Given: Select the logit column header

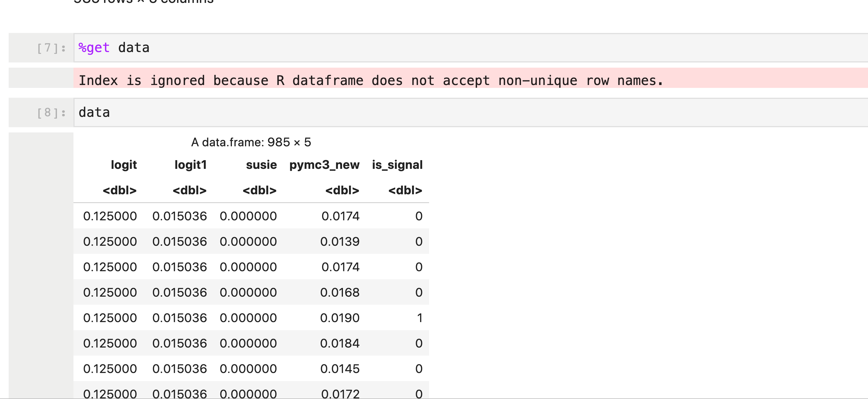Looking at the screenshot, I should (123, 165).
